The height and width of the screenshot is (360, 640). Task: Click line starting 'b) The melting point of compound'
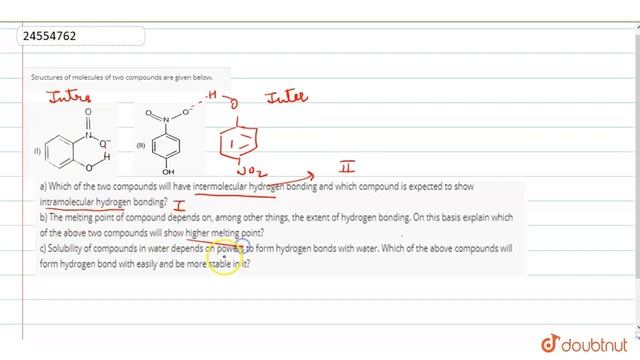pos(276,218)
